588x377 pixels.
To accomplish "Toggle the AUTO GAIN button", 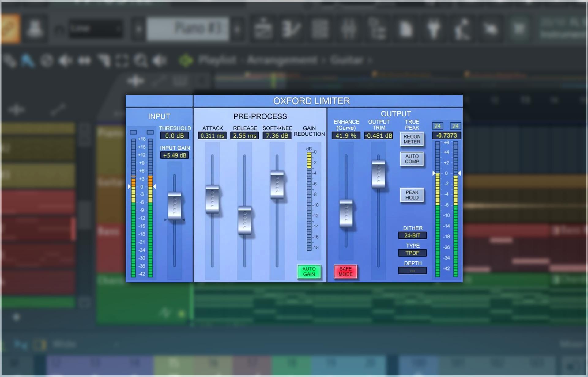I will click(309, 272).
